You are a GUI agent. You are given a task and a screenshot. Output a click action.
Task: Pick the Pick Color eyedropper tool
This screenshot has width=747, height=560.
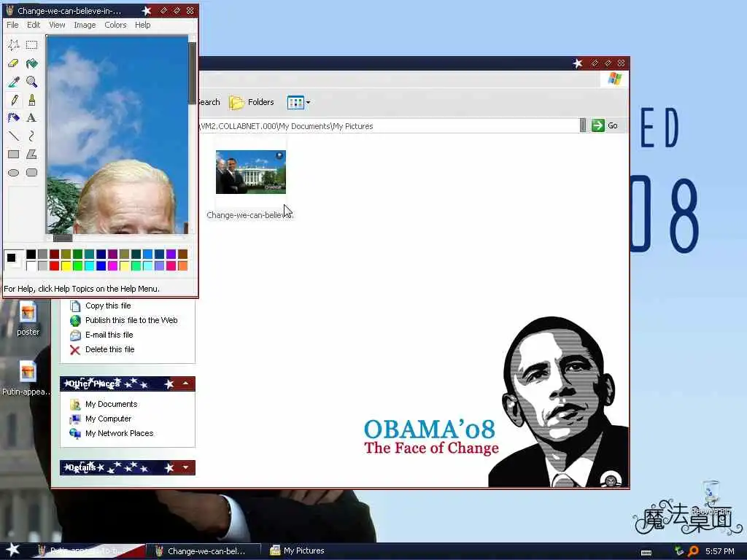(13, 82)
